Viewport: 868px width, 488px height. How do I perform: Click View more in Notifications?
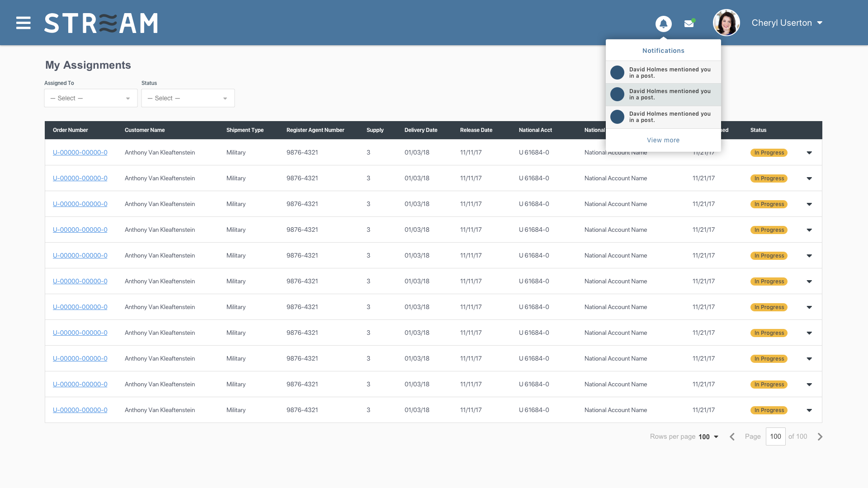click(663, 140)
